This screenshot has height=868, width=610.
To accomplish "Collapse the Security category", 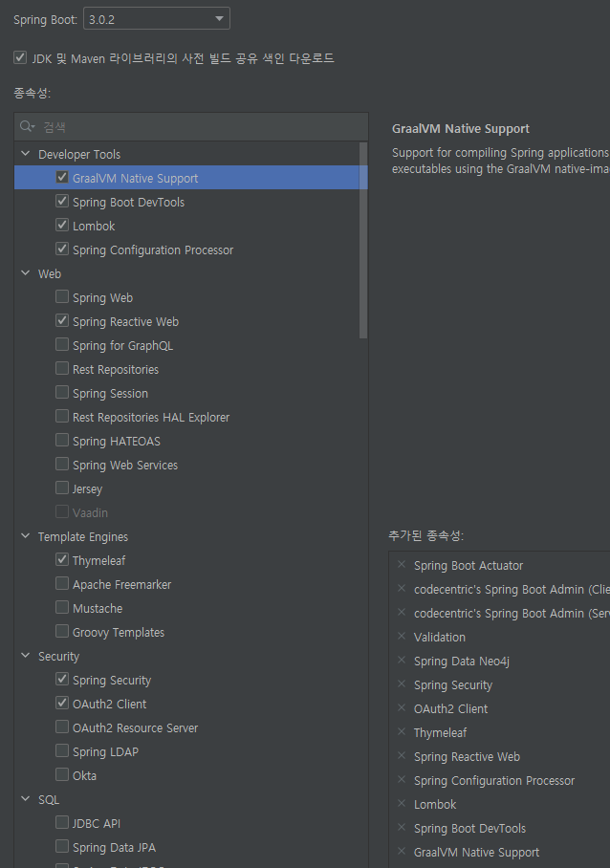I will click(26, 656).
